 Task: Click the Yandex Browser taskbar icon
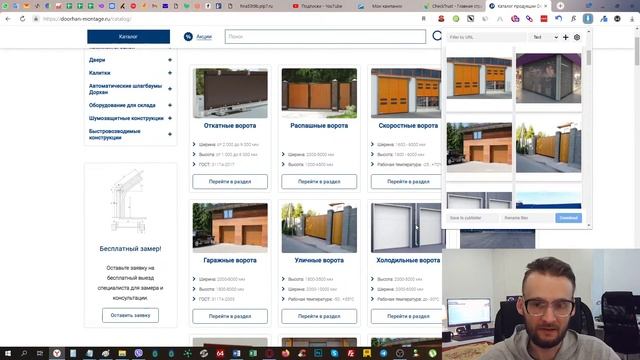57,353
